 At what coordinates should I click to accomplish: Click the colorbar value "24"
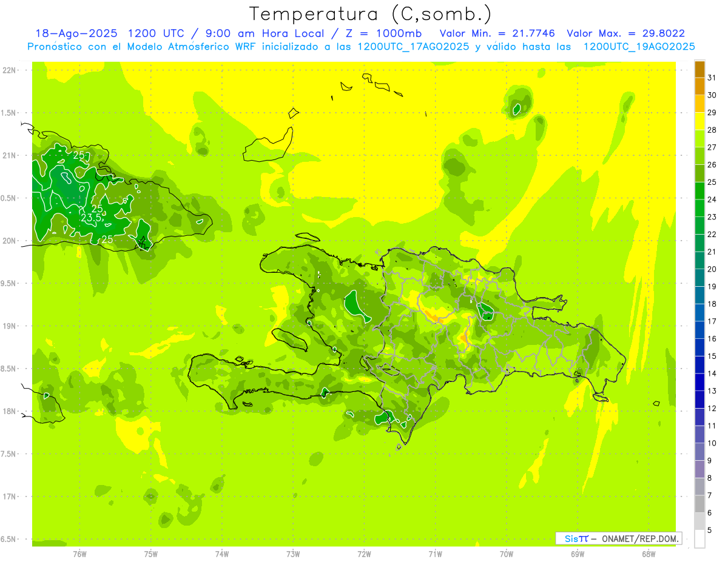712,199
